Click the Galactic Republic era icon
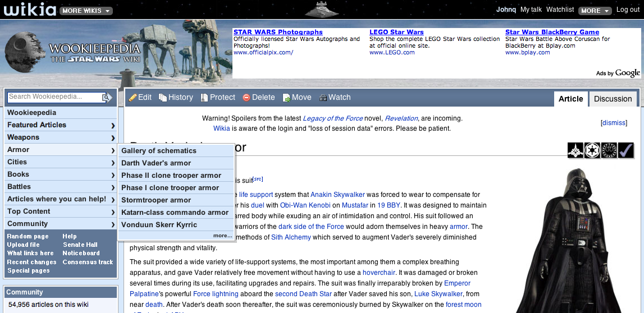This screenshot has width=644, height=313. point(576,150)
